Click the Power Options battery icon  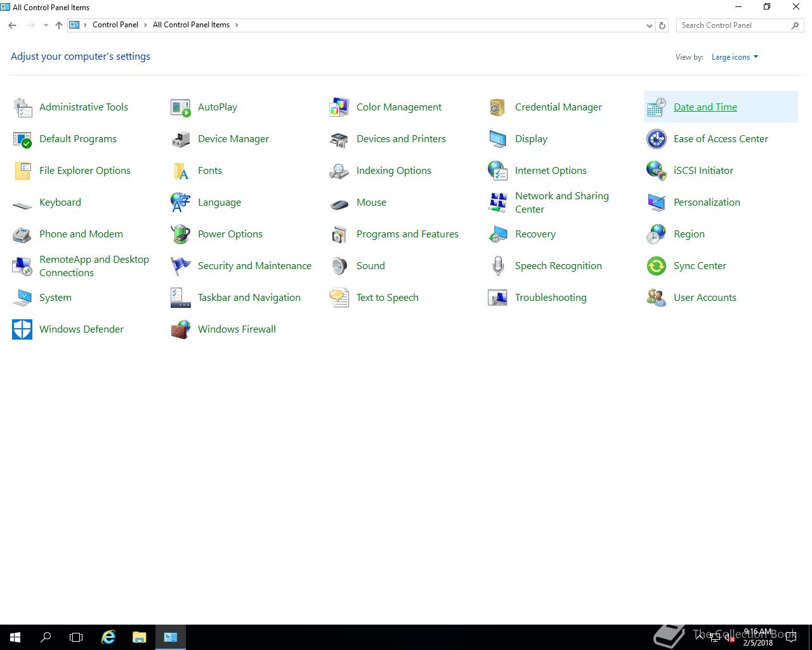(x=181, y=234)
